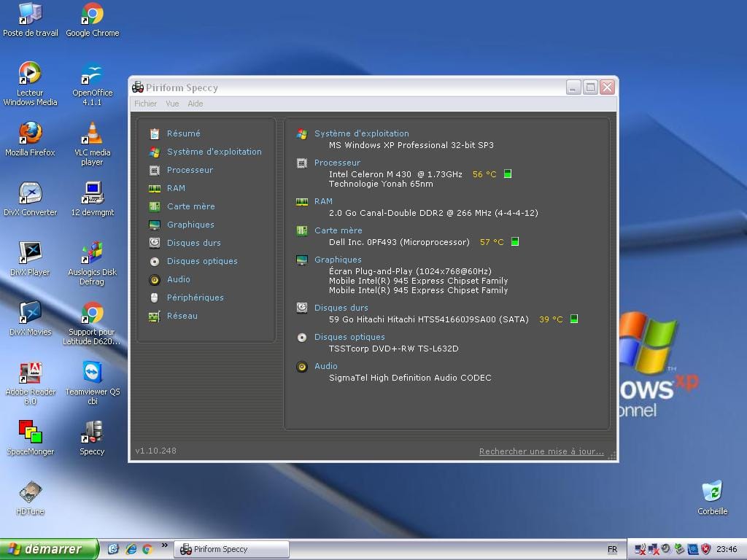Screen dimensions: 747x560
Task: Open the RAM sidebar entry
Action: [x=176, y=189]
